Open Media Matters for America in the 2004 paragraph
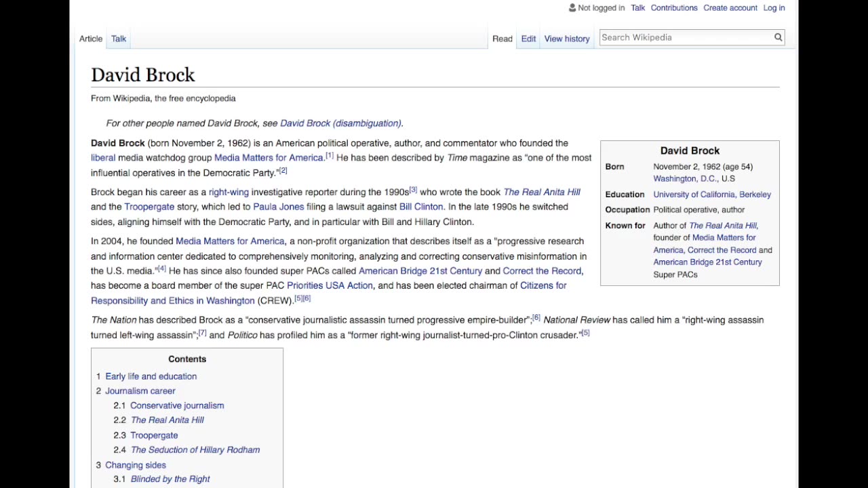 (230, 241)
